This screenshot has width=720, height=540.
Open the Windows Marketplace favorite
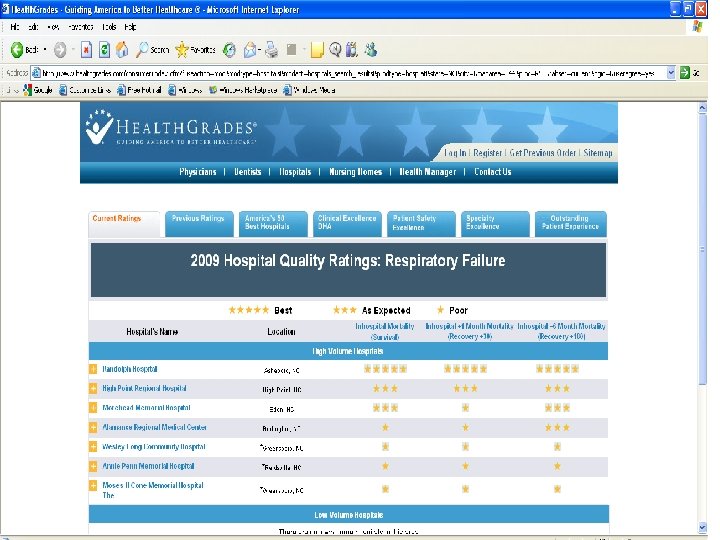pos(243,90)
